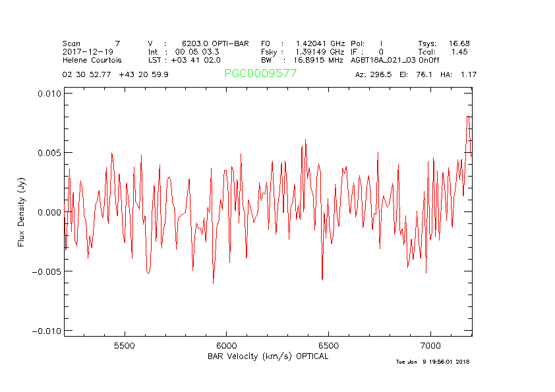The width and height of the screenshot is (555, 392).
Task: Click the Scan 7 header label
Action: pyautogui.click(x=91, y=43)
